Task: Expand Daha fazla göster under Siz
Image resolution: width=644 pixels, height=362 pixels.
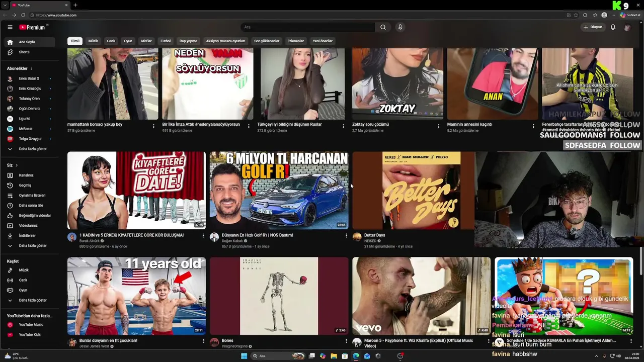Action: (x=30, y=246)
